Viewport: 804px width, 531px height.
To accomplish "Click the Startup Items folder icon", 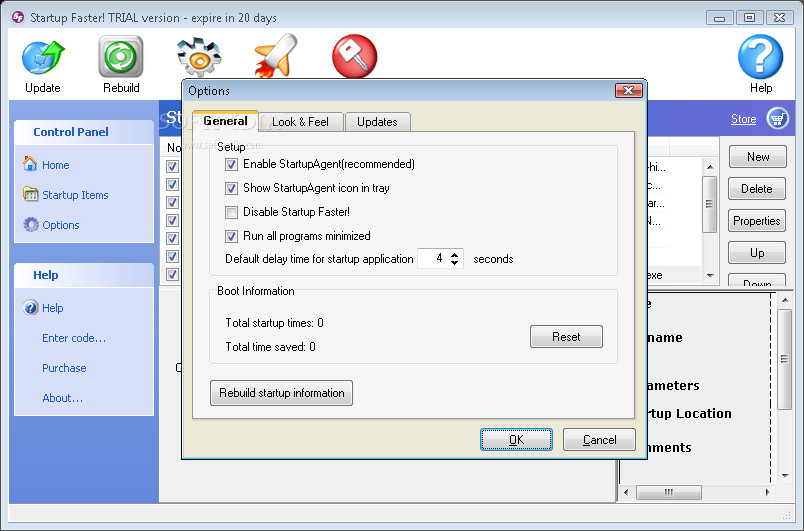I will click(x=31, y=194).
